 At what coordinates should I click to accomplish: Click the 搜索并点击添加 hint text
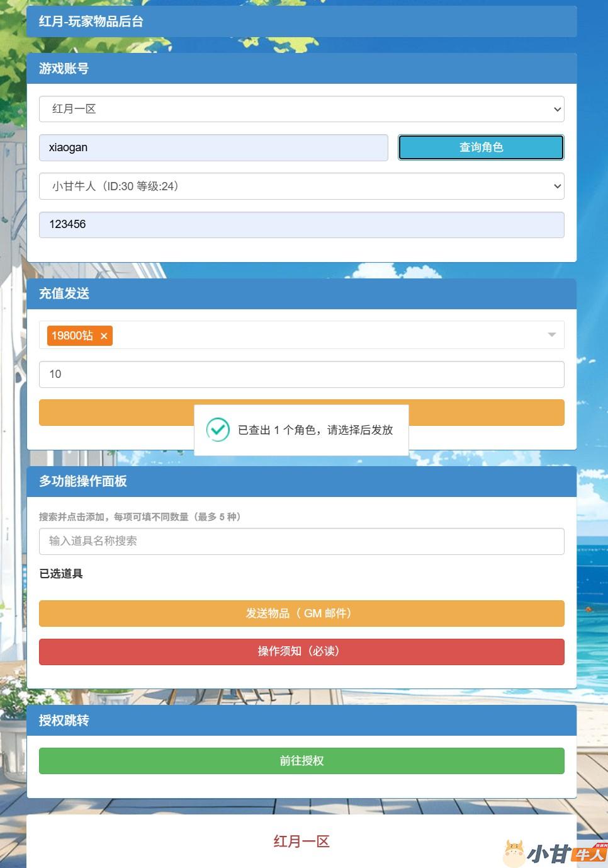140,517
